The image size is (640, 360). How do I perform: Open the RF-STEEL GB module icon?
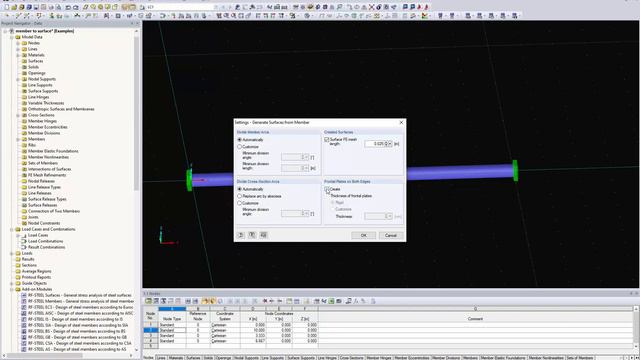[24, 337]
